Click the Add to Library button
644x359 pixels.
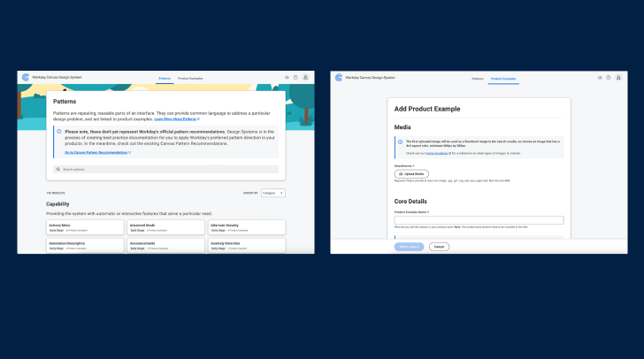pyautogui.click(x=409, y=247)
